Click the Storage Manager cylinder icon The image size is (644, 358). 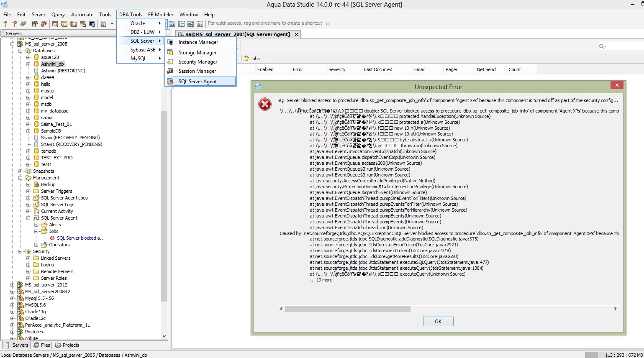pos(170,53)
